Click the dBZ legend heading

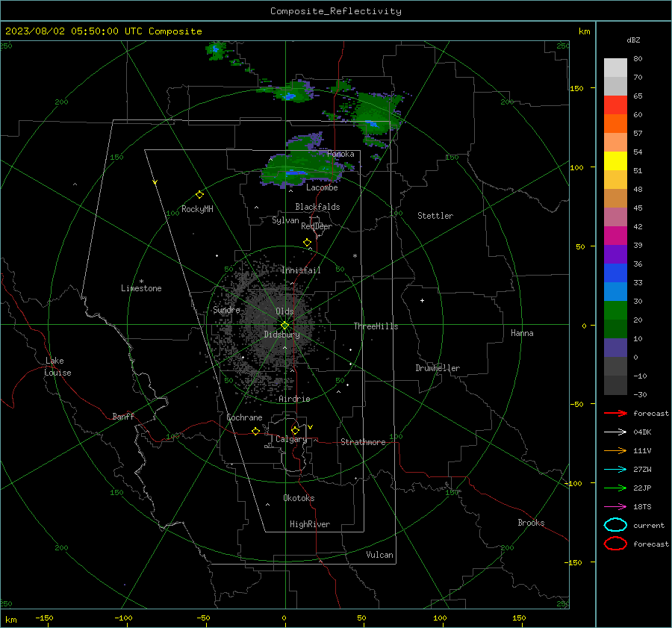pyautogui.click(x=633, y=40)
